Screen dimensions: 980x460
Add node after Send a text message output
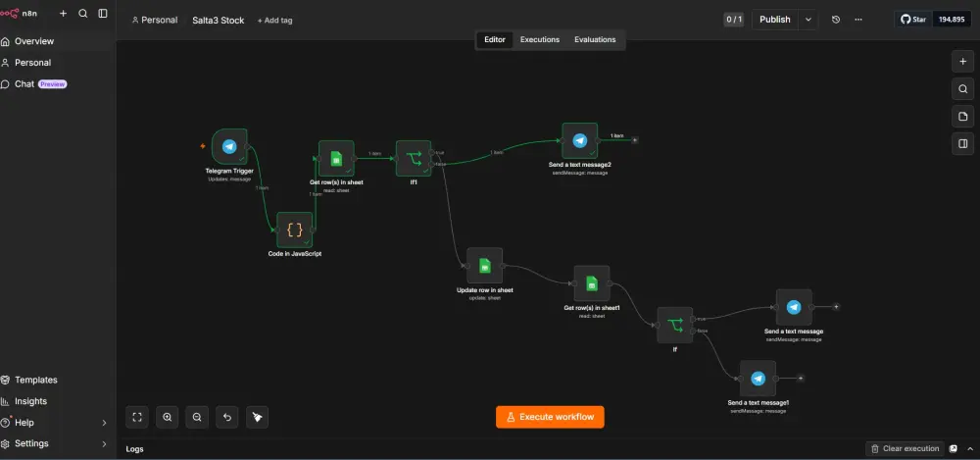[836, 307]
